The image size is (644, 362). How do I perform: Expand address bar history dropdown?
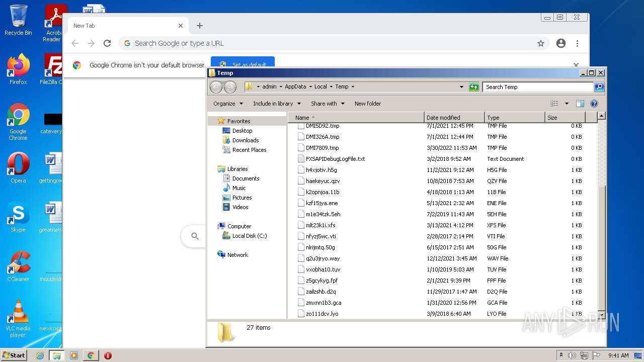click(461, 87)
